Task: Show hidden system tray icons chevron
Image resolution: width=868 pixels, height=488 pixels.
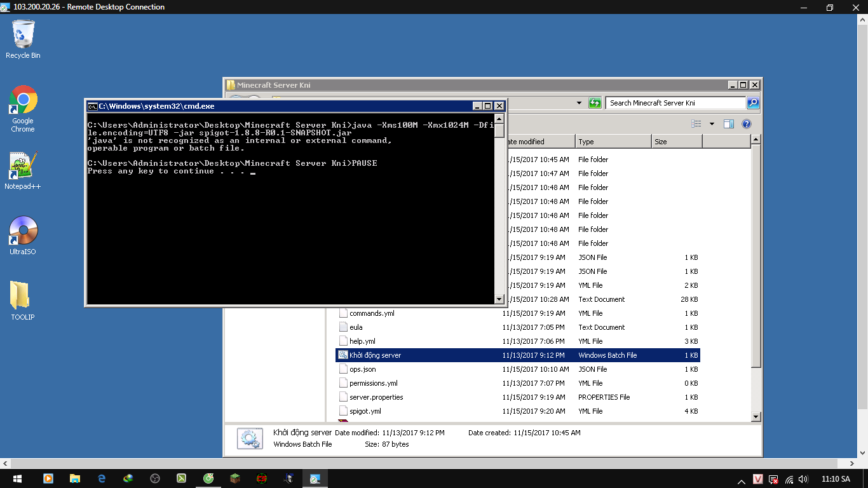Action: coord(742,480)
